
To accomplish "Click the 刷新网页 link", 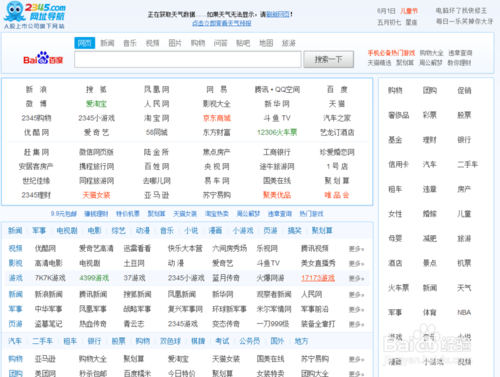I will (278, 14).
